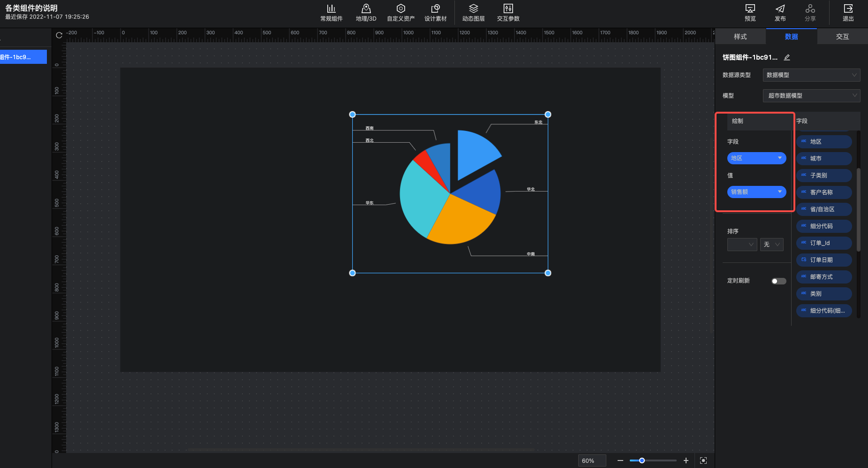
Task: Open the 地理/3D components menu
Action: [x=366, y=13]
